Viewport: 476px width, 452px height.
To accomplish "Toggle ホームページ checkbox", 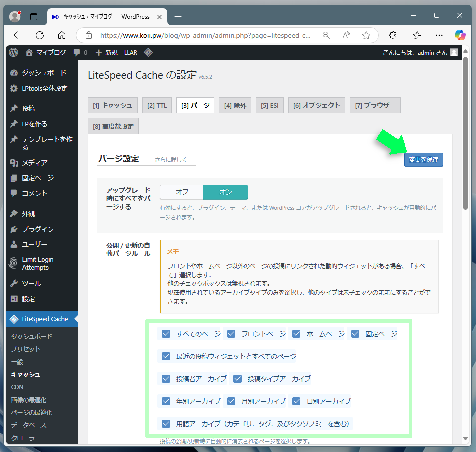I will coord(296,334).
